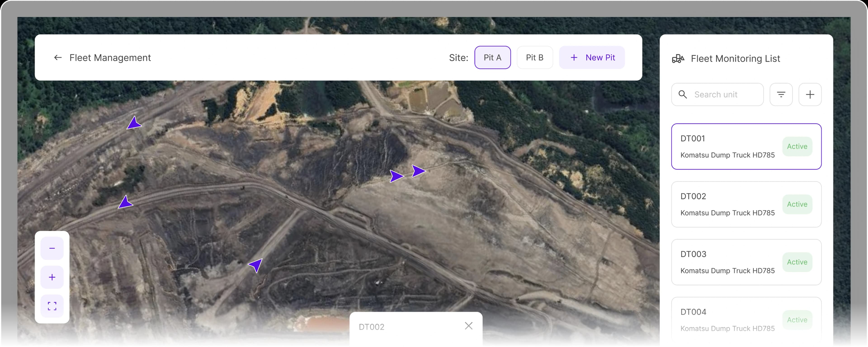This screenshot has height=347, width=868.
Task: Go back using the Fleet Management arrow
Action: (58, 58)
